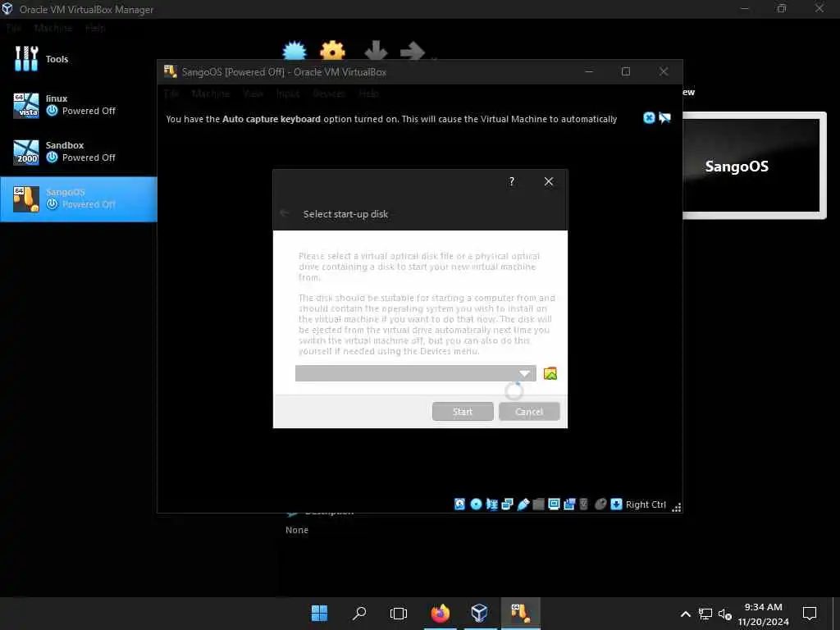This screenshot has width=840, height=630.
Task: Click Start in Select start-up disk dialog
Action: tap(463, 412)
